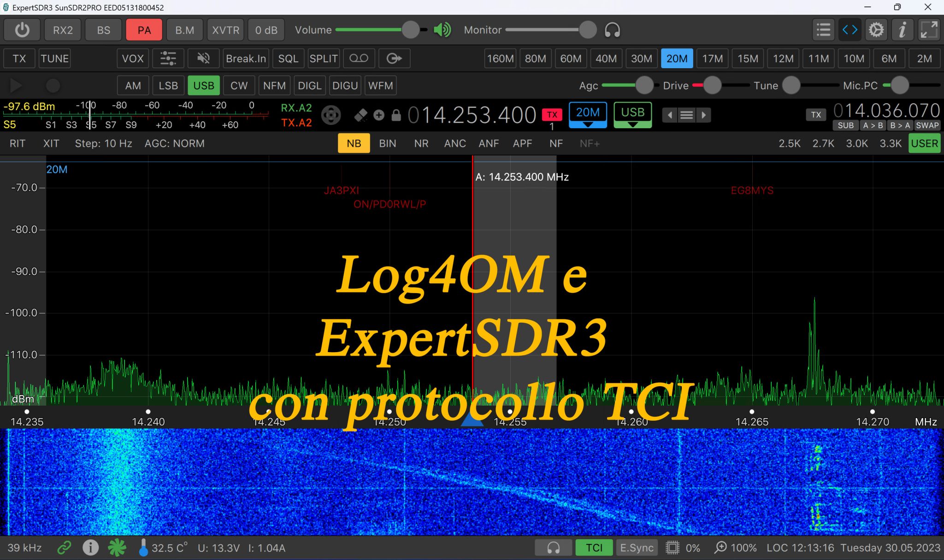This screenshot has height=560, width=944.
Task: Click the play triangle button
Action: click(16, 86)
